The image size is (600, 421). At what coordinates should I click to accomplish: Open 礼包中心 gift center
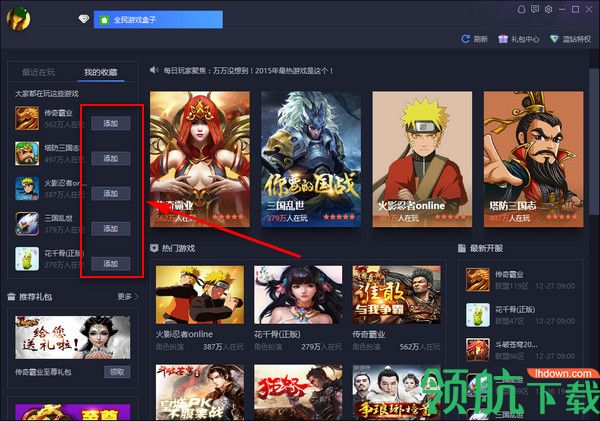pos(519,39)
